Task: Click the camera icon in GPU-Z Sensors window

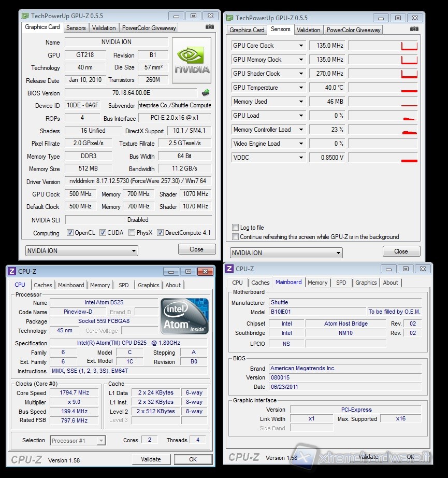Action: coord(414,29)
